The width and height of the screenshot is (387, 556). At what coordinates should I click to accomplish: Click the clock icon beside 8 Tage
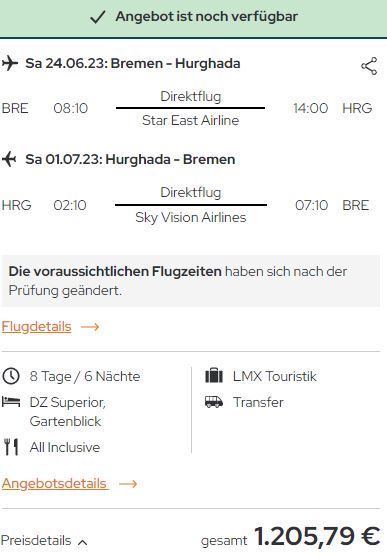(11, 376)
